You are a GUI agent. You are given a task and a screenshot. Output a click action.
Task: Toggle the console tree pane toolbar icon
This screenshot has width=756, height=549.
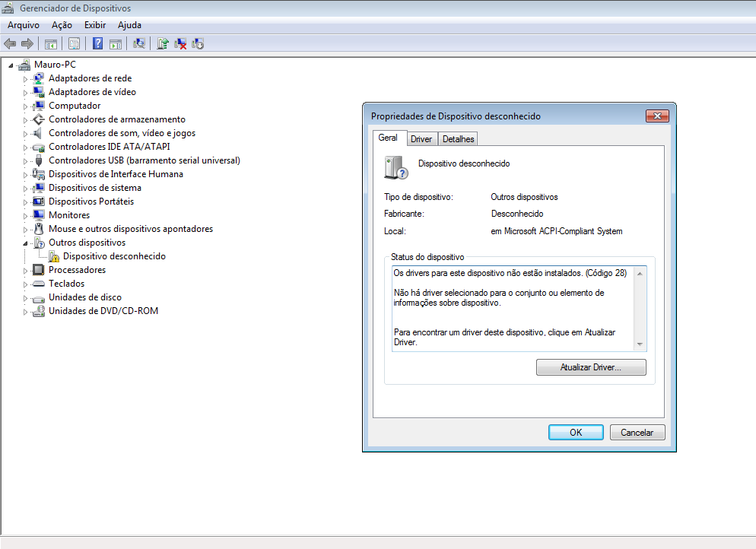point(51,44)
